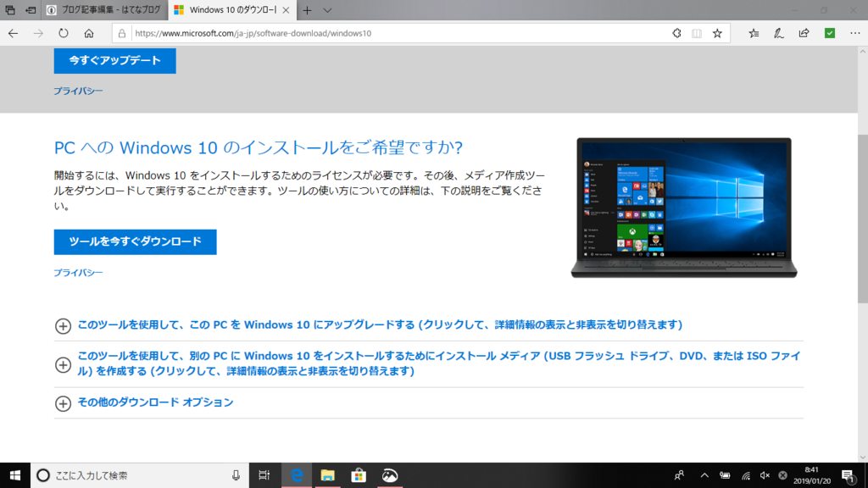
Task: Click ツールを今すぐダウンロード button
Action: click(x=135, y=241)
